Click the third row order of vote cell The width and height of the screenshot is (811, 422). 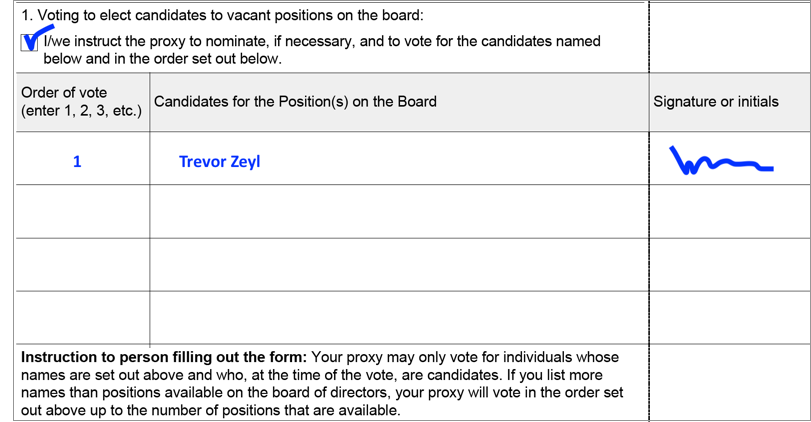83,265
